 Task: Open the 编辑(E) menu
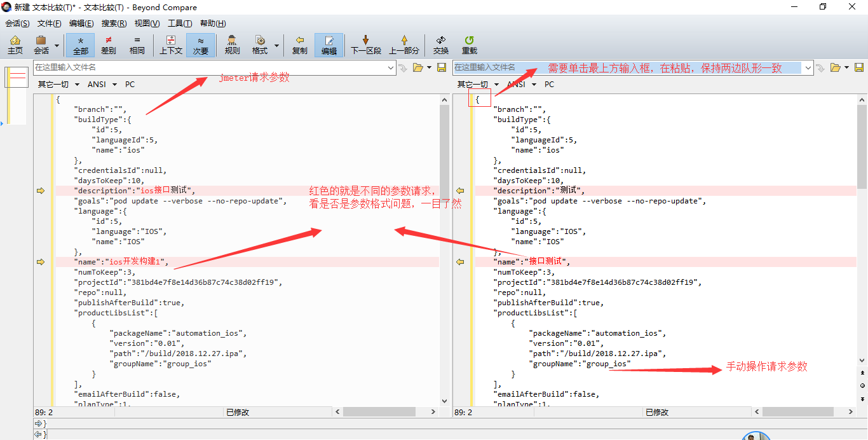point(81,24)
